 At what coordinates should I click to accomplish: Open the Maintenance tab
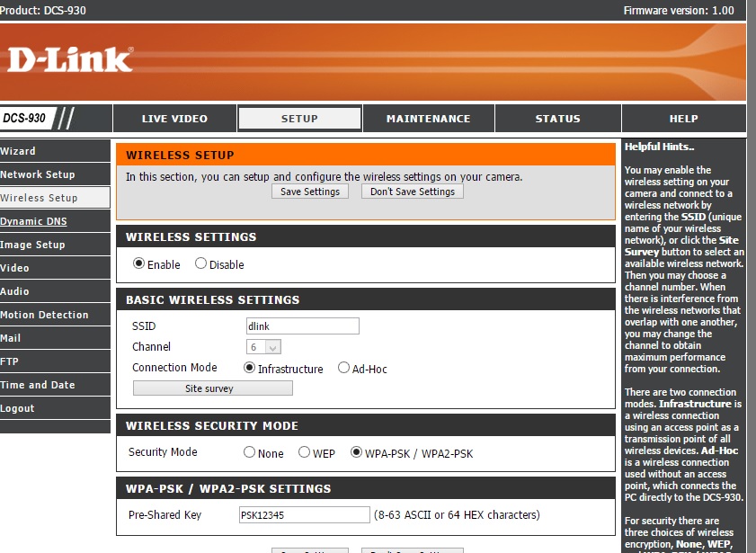(x=428, y=119)
